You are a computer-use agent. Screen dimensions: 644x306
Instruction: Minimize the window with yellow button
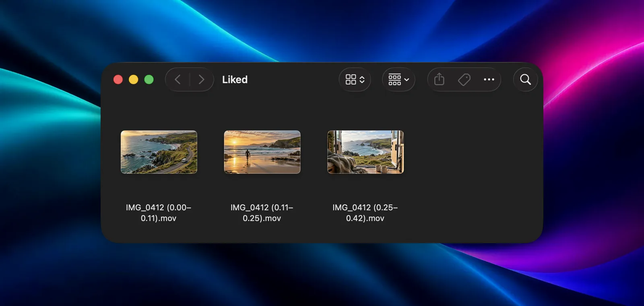[133, 80]
